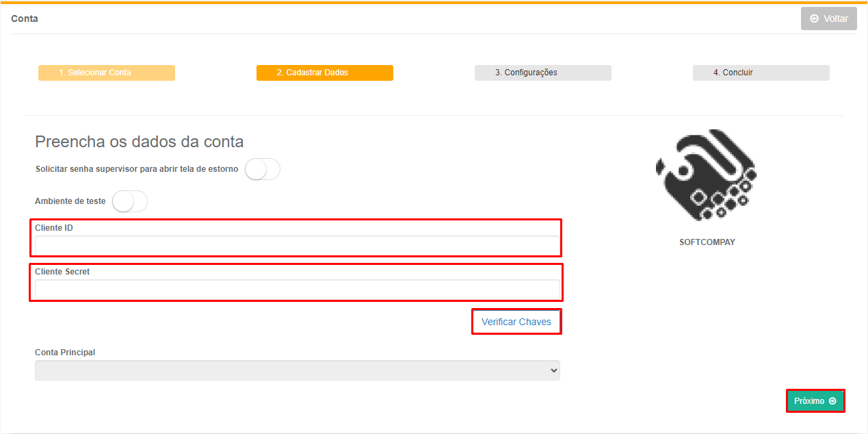The image size is (868, 434).
Task: Click the Cliente Secret label
Action: click(x=62, y=272)
